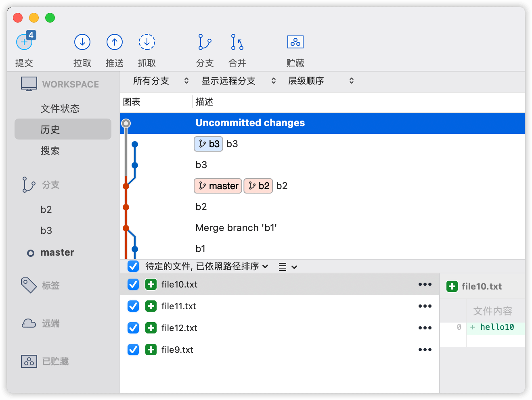The height and width of the screenshot is (400, 532).
Task: Select the Uncommitted changes row
Action: pos(323,123)
